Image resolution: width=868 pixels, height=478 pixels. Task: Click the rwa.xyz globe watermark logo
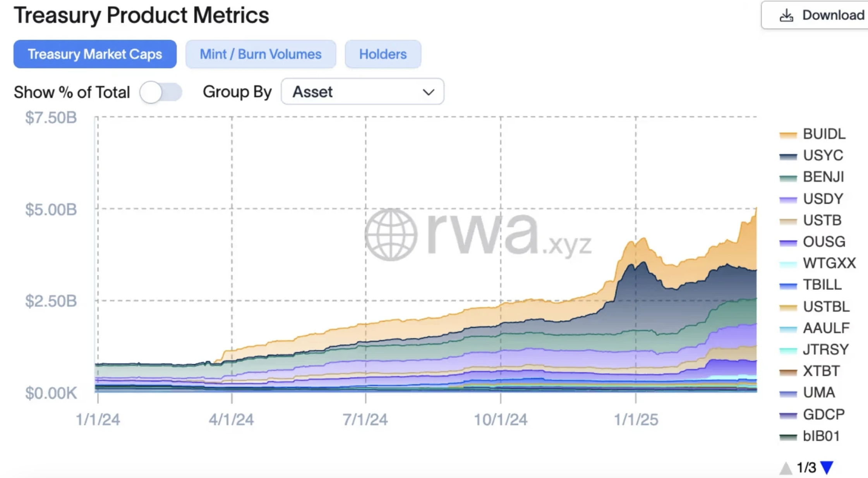[391, 235]
